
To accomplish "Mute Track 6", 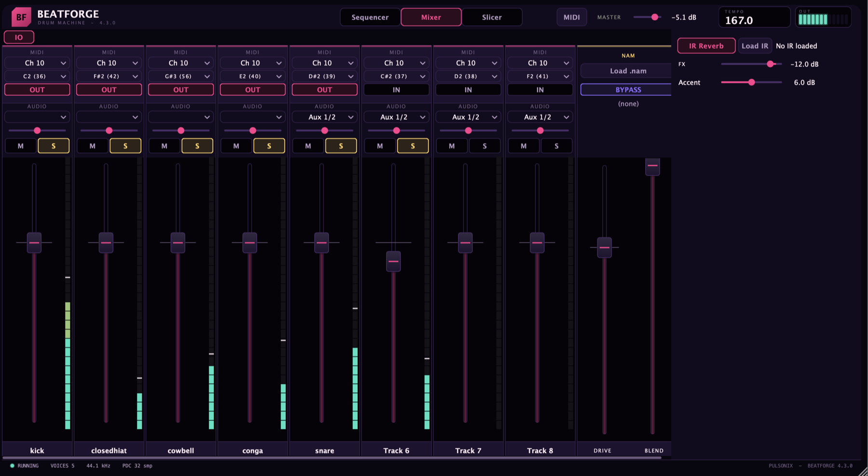I will click(x=380, y=146).
